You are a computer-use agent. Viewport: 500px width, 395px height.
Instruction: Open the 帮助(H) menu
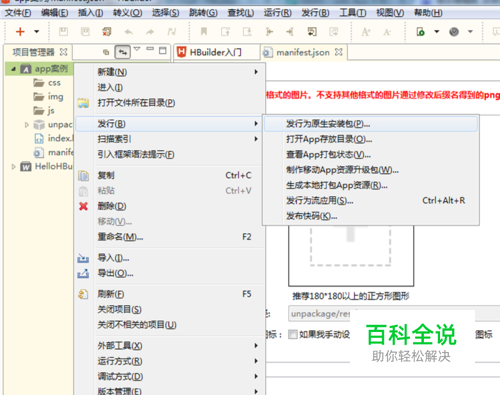pos(428,13)
